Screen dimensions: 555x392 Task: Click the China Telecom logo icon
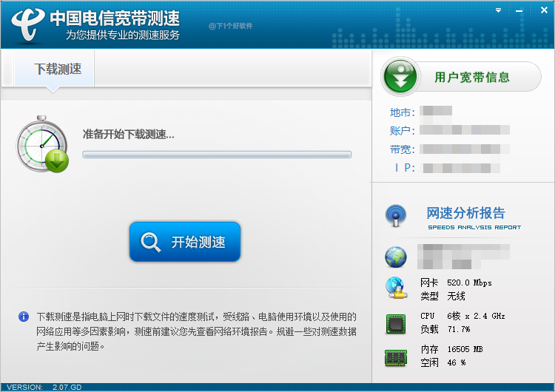point(27,24)
